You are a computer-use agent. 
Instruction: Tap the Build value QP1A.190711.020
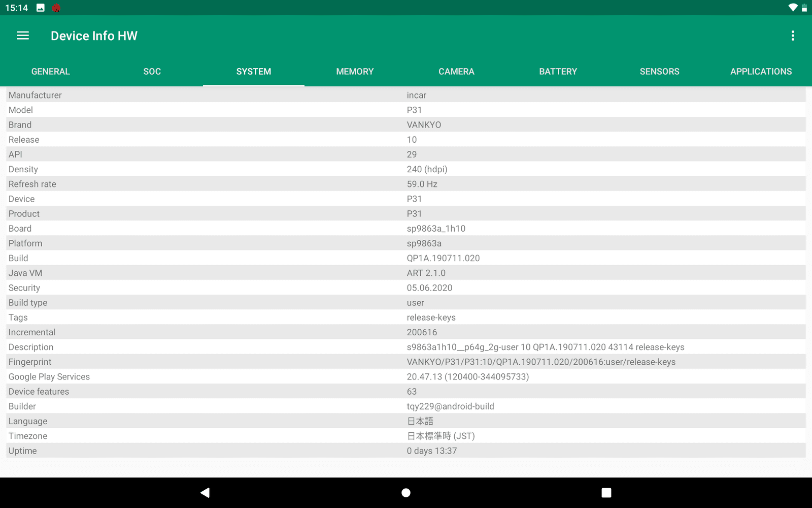click(x=443, y=258)
